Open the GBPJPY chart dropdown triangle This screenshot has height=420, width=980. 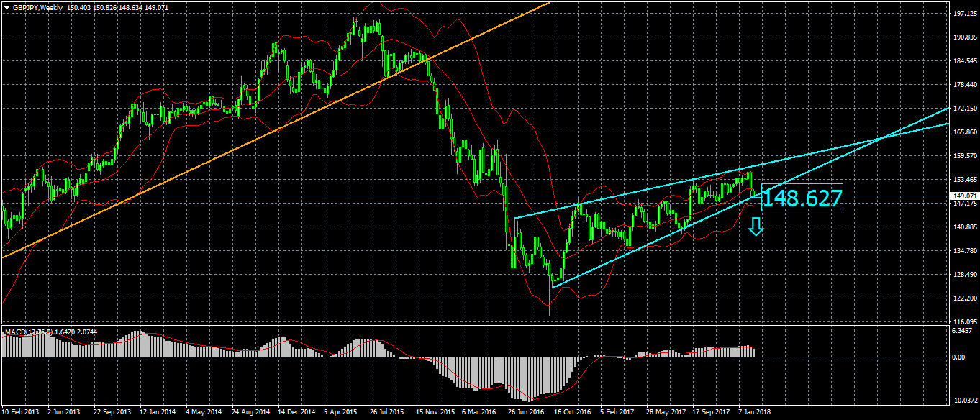coord(6,7)
